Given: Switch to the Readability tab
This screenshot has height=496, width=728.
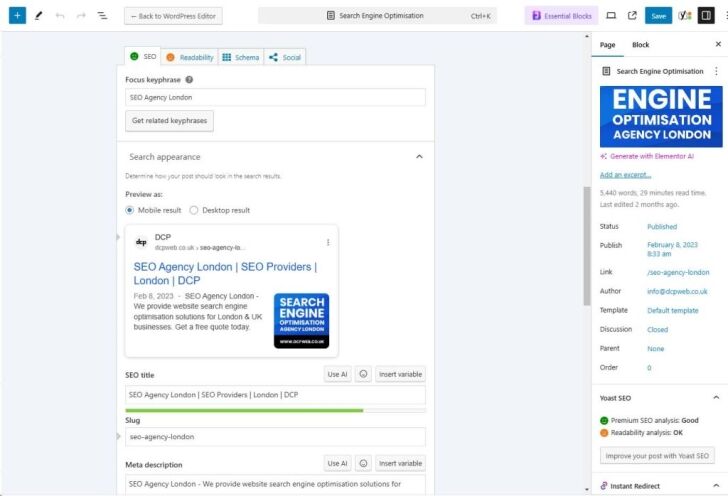Looking at the screenshot, I should pos(189,58).
